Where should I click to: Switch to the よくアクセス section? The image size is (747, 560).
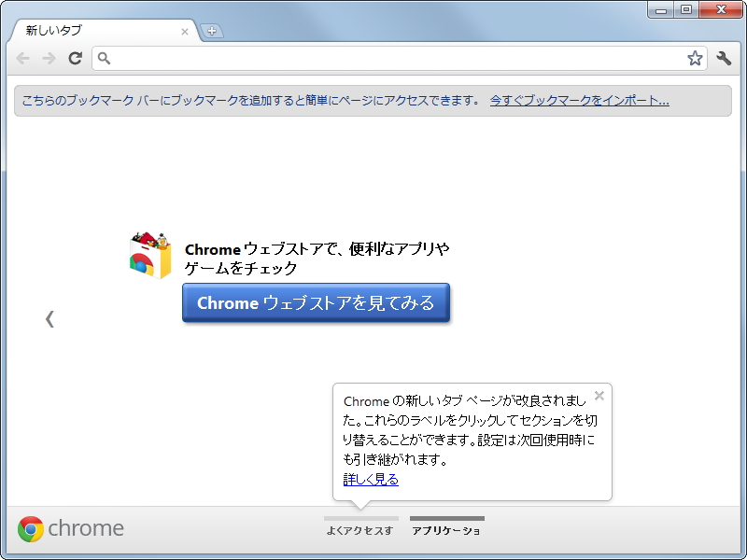tap(361, 529)
